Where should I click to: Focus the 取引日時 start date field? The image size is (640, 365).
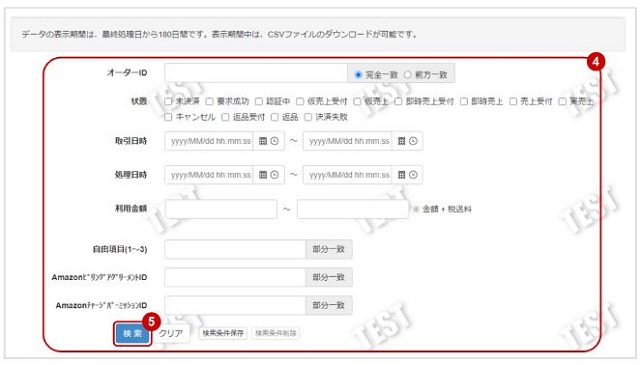coord(209,141)
